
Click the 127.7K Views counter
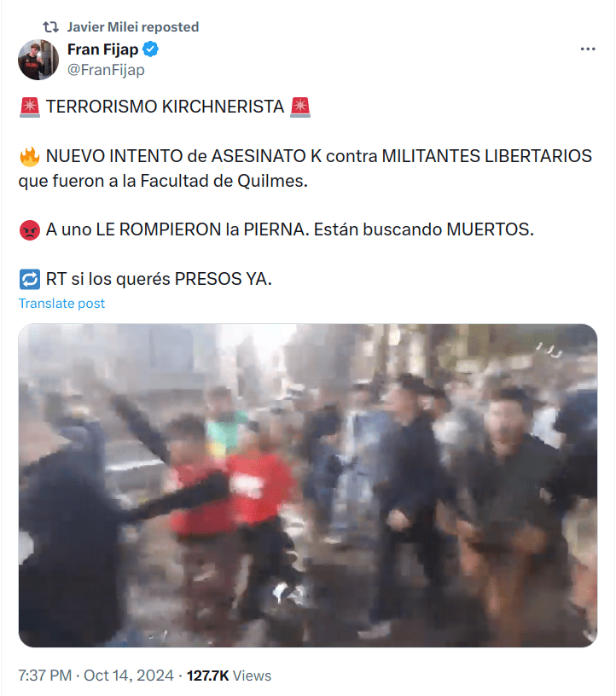[x=229, y=676]
